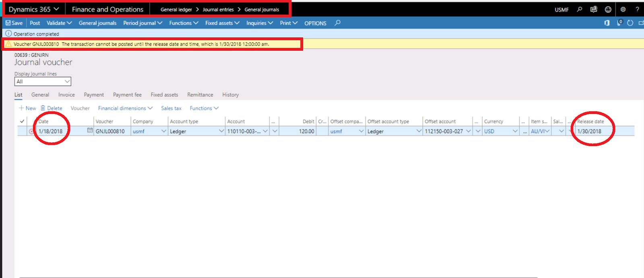Click the action pane search magnifier
The width and height of the screenshot is (644, 278).
pos(338,23)
